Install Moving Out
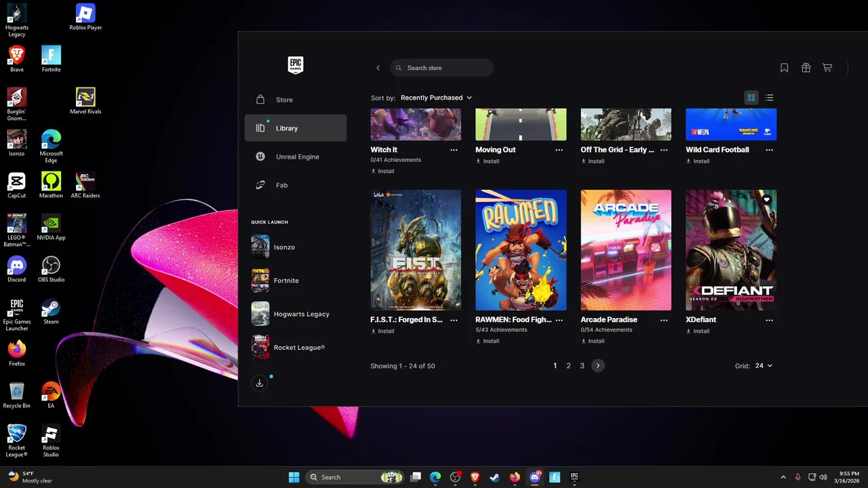 pos(488,161)
